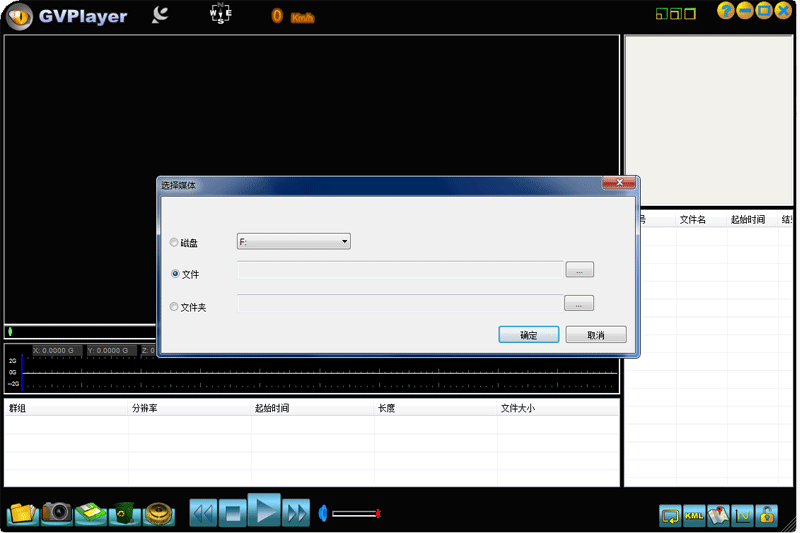
Task: Click the green floppy disk save icon
Action: pyautogui.click(x=90, y=513)
